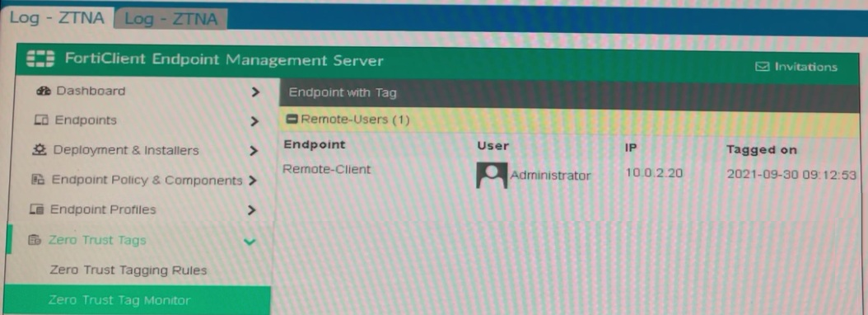
Task: Expand the Deployment & Installers chevron
Action: tap(254, 151)
